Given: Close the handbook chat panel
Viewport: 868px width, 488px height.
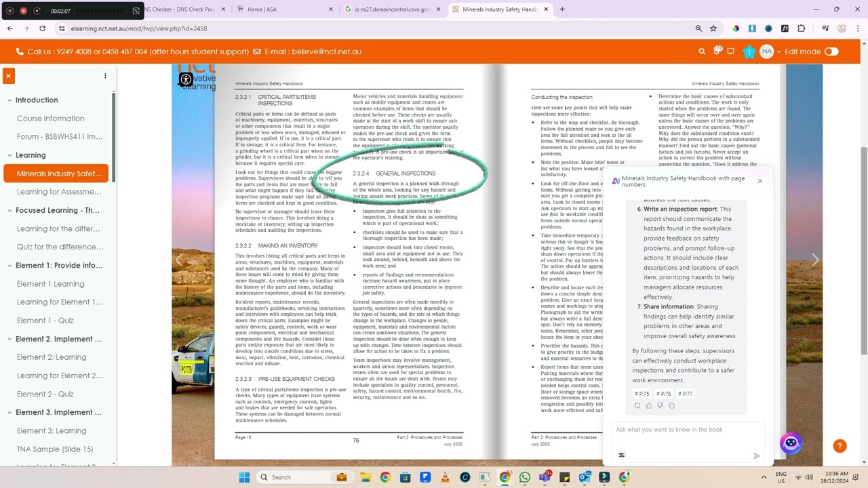Looking at the screenshot, I should (759, 181).
